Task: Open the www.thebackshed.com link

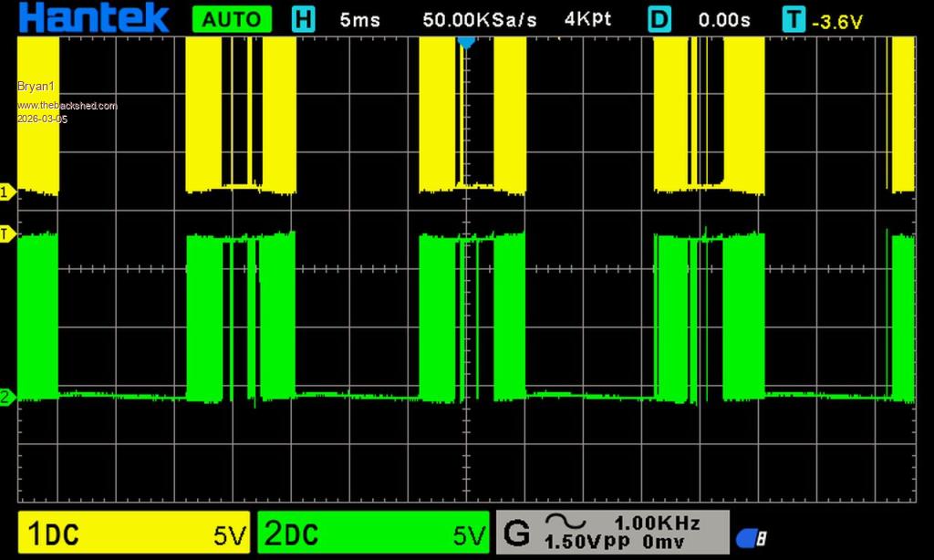Action: [67, 106]
